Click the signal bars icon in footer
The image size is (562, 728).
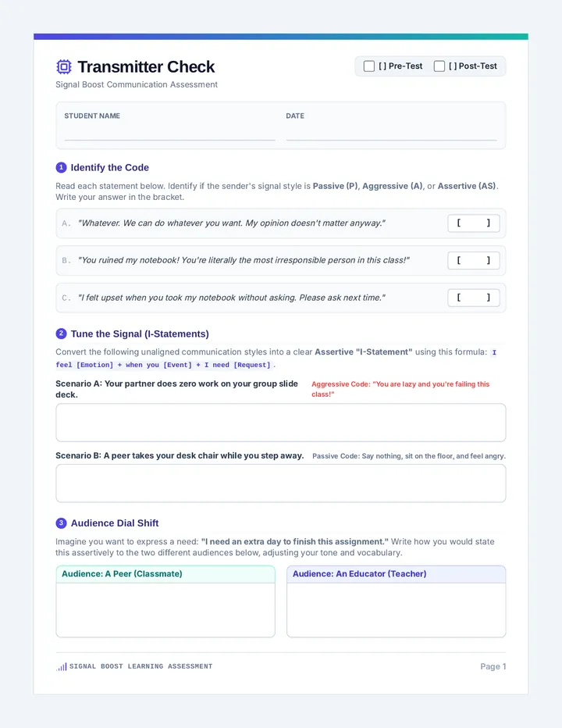[62, 667]
